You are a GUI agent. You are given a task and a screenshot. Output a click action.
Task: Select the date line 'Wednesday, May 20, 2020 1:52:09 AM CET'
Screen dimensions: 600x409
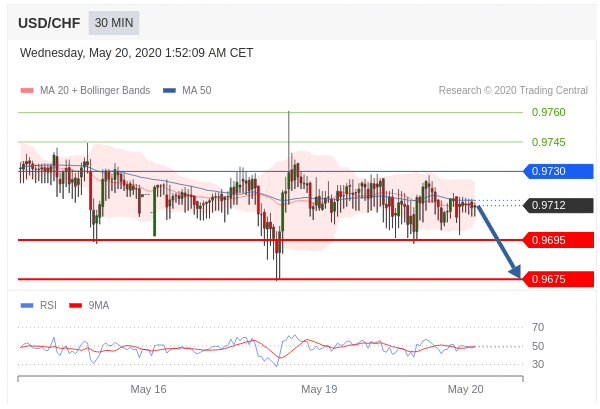137,53
